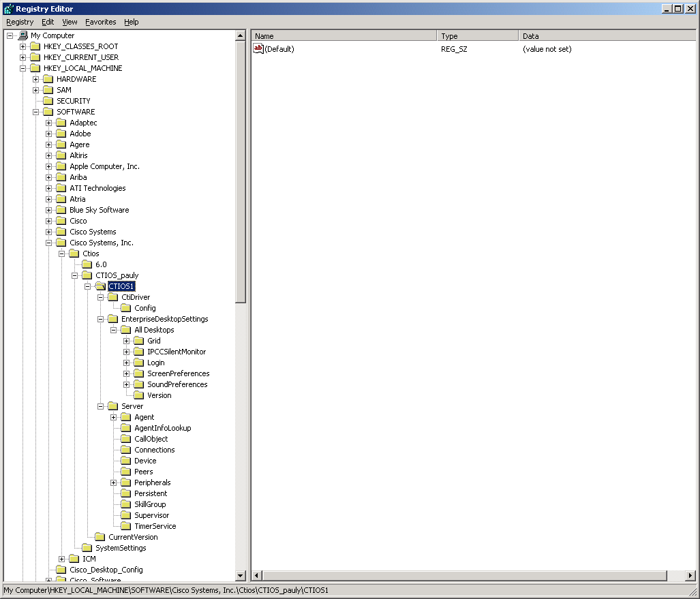
Task: Click the CurrentVersion folder icon
Action: point(100,538)
